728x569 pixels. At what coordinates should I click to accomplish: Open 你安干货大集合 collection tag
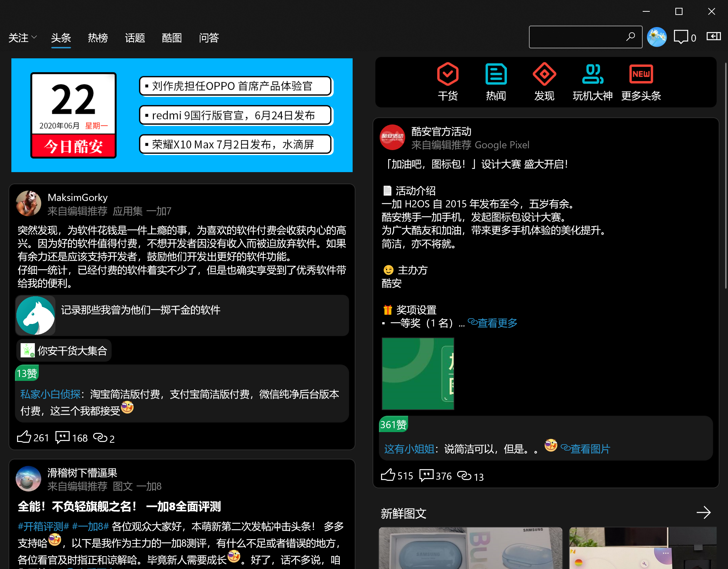64,351
